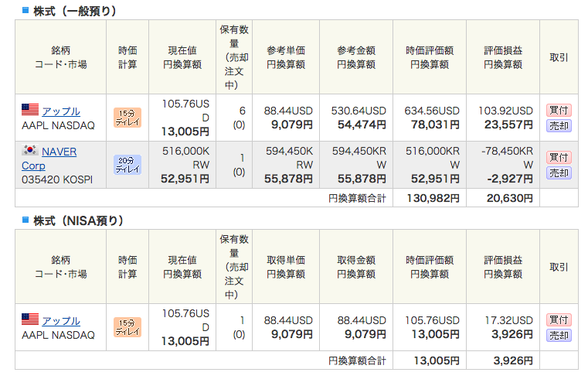Click the AAPL NASDAQ text in 一般預り row
The width and height of the screenshot is (588, 386).
tap(58, 125)
